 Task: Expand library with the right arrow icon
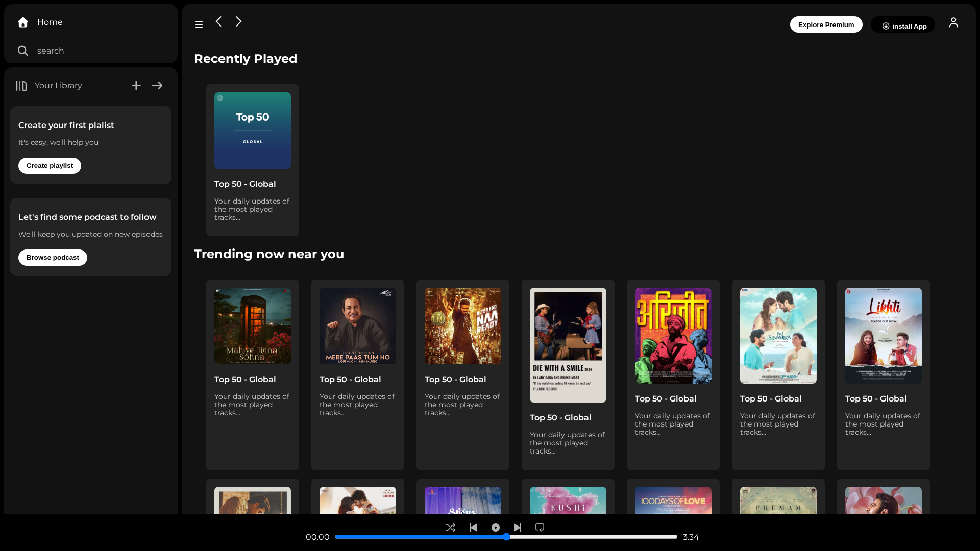point(157,86)
